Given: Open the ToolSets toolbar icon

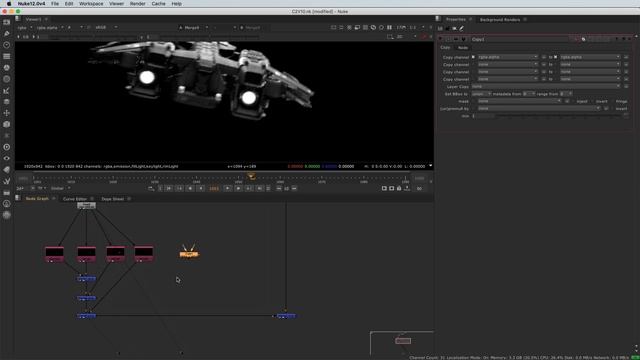Looking at the screenshot, I should [x=7, y=181].
